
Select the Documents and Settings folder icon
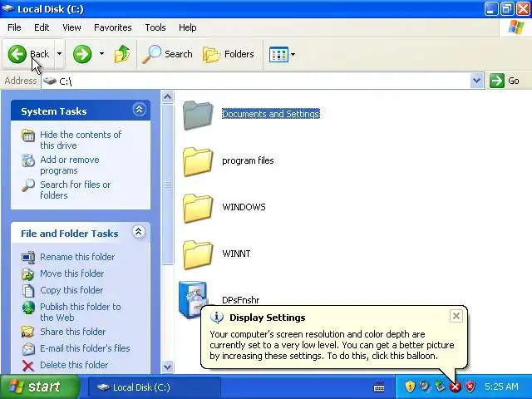198,116
